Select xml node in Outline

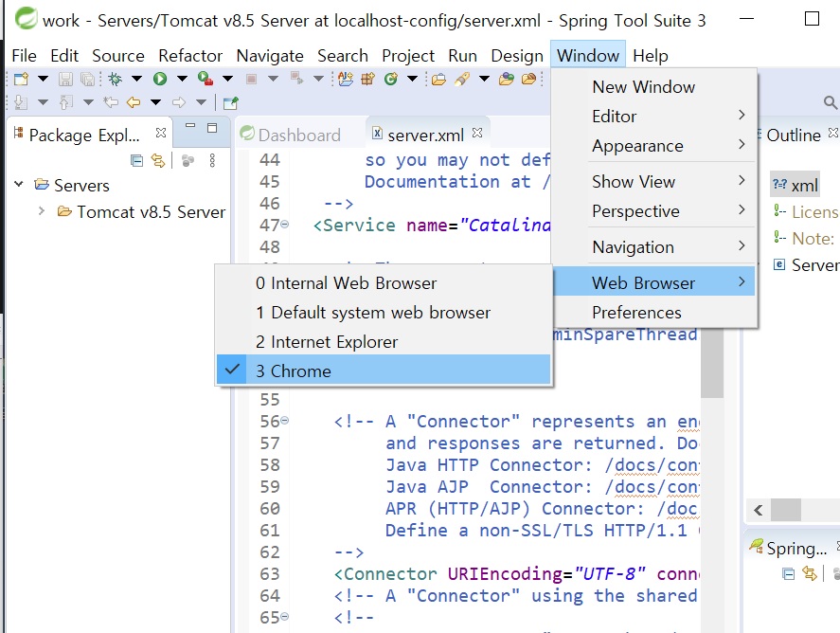click(795, 186)
